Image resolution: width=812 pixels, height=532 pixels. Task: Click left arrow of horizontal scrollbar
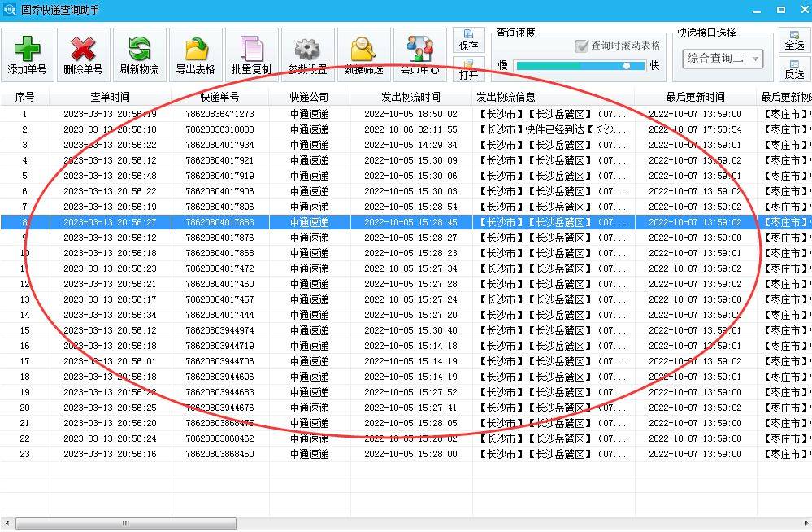[7, 523]
